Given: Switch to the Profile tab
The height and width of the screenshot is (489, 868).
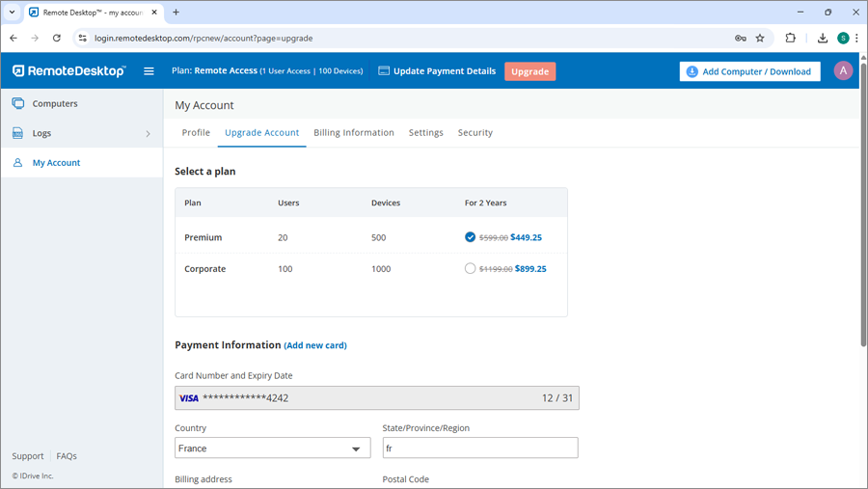Looking at the screenshot, I should 196,132.
